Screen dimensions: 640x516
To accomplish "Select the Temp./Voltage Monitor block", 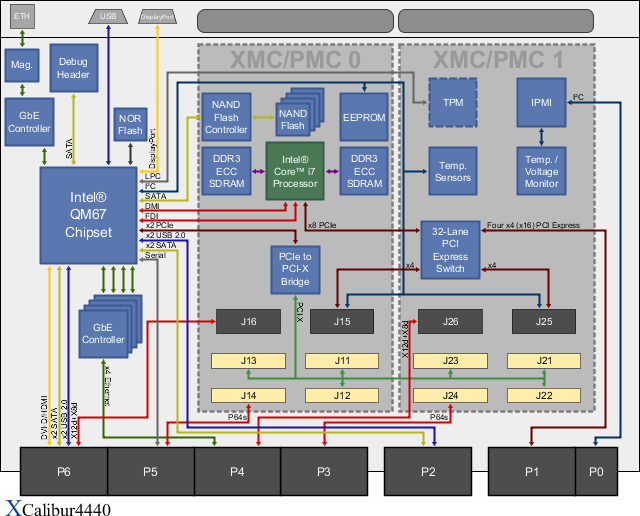I will click(x=541, y=171).
